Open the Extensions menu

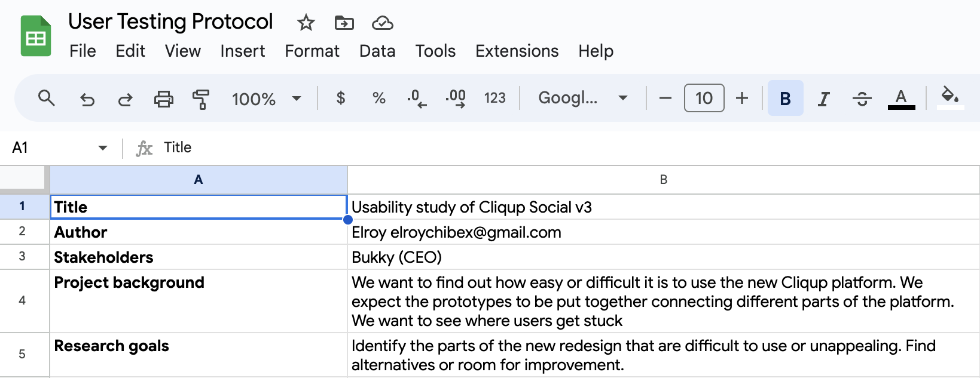point(517,51)
